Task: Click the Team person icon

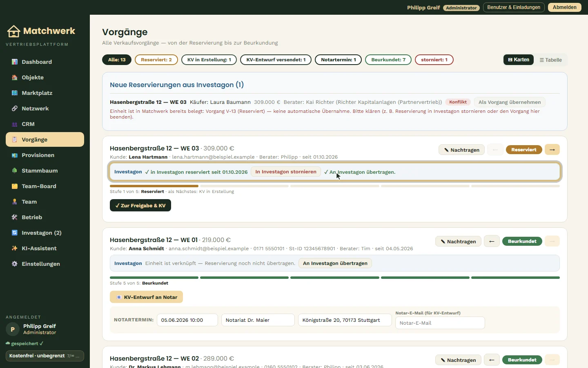Action: [x=15, y=202]
